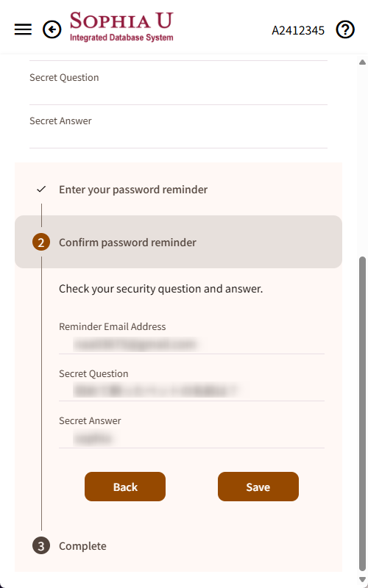The width and height of the screenshot is (368, 588).
Task: Click the step 3 number badge
Action: tap(41, 545)
